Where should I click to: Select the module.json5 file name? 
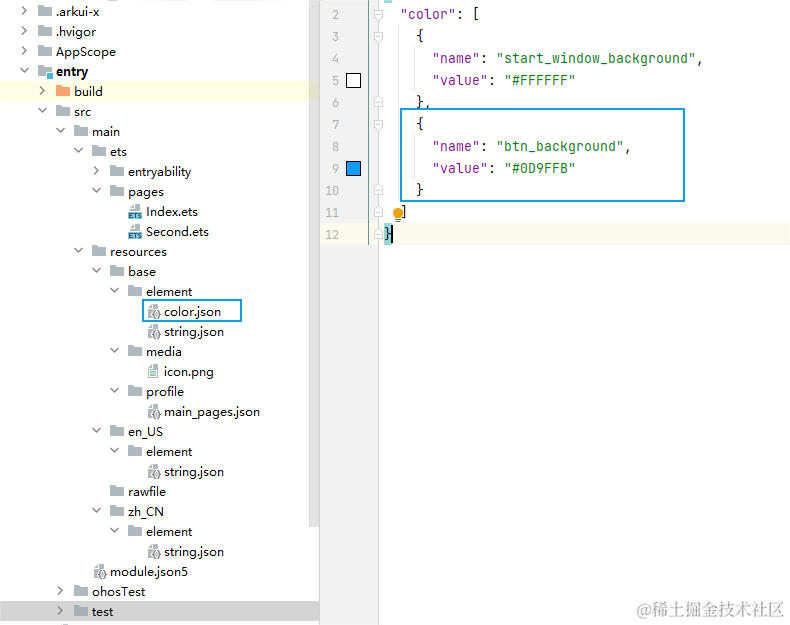pos(149,572)
